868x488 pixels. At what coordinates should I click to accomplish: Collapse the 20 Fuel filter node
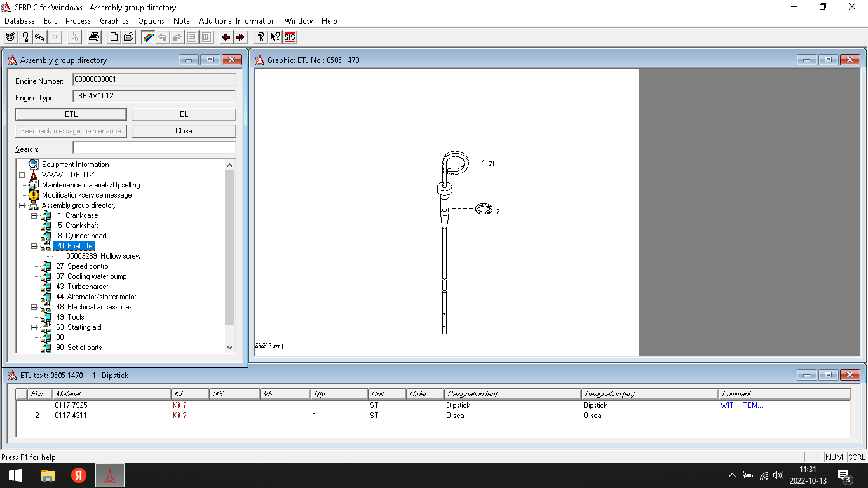[34, 246]
